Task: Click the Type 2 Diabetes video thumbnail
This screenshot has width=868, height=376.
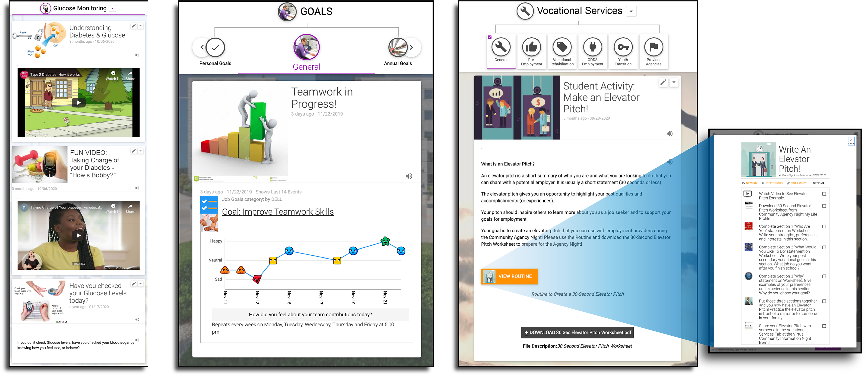Action: click(79, 102)
